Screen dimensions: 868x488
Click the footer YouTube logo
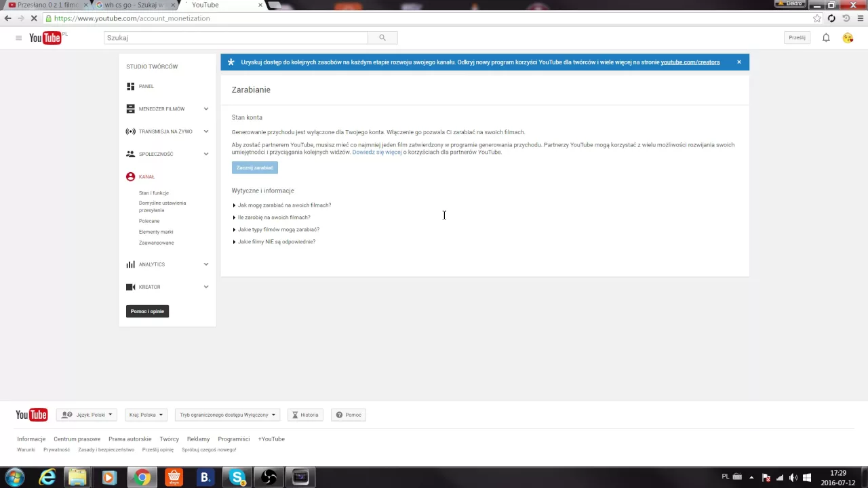[31, 415]
